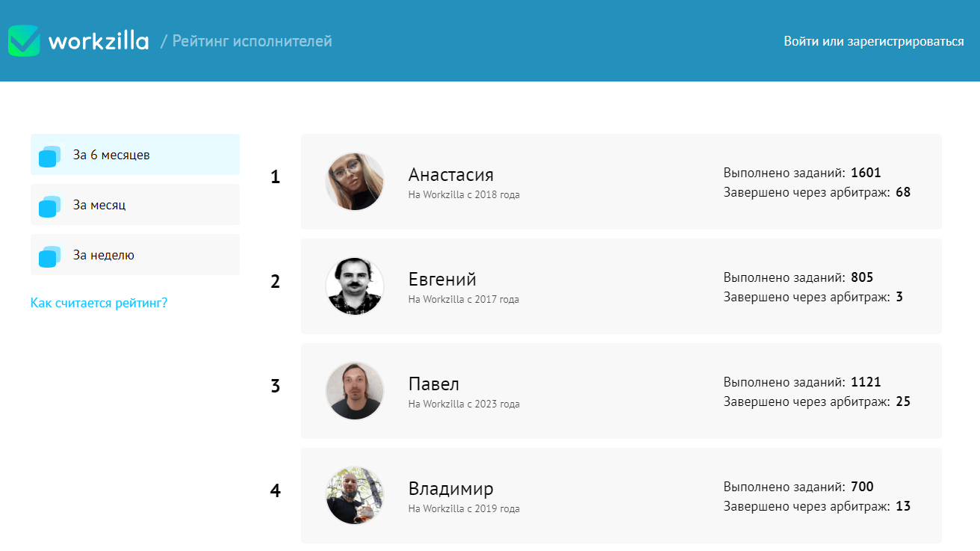The height and width of the screenshot is (551, 980).
Task: Click the name "Евгений"
Action: [442, 280]
